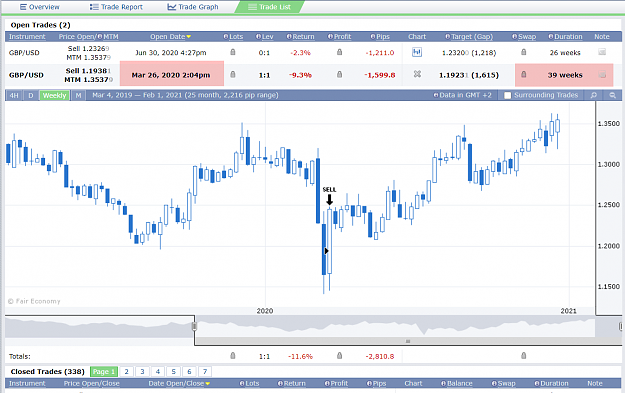Switch the chart to the D daily timeframe
The image size is (625, 393).
[x=31, y=96]
